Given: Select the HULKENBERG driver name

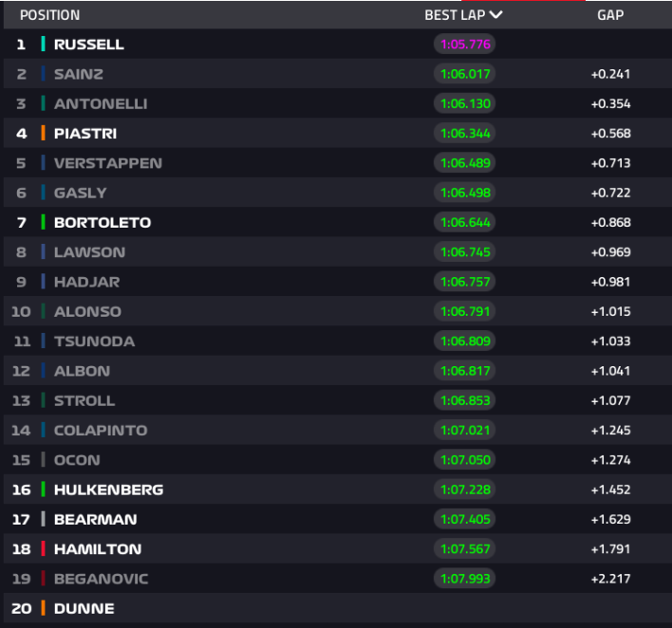Looking at the screenshot, I should [x=108, y=489].
